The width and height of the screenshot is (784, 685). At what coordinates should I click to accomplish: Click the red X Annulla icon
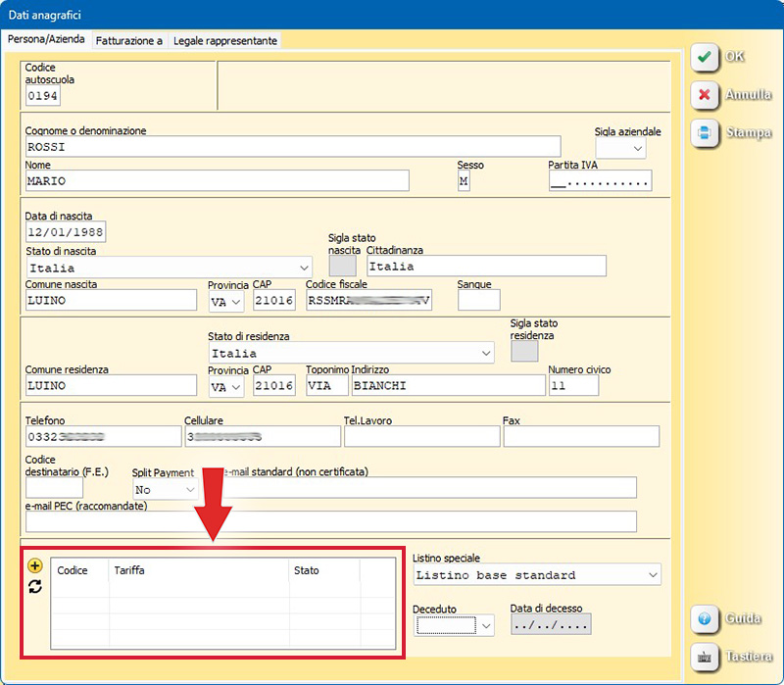pos(706,95)
